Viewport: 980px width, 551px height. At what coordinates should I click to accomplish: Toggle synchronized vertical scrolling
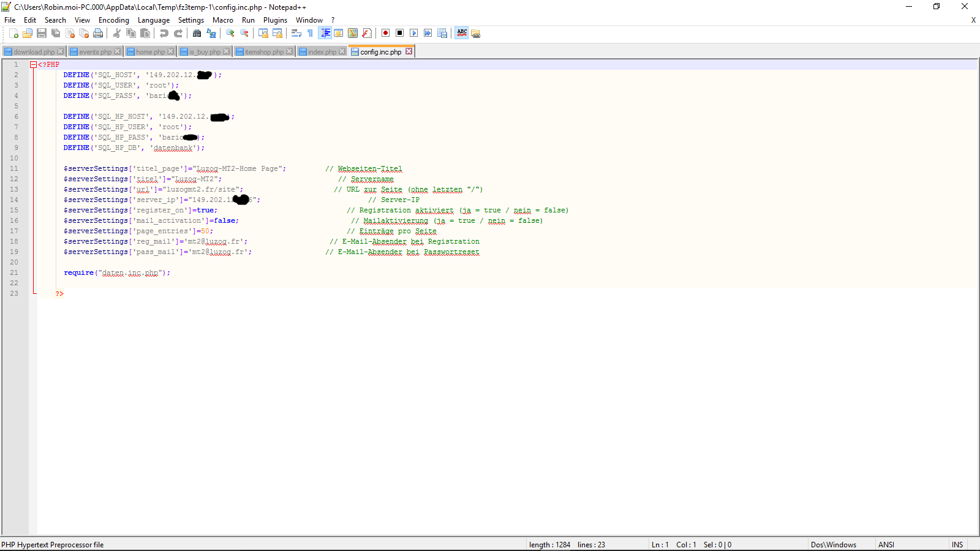pos(263,33)
